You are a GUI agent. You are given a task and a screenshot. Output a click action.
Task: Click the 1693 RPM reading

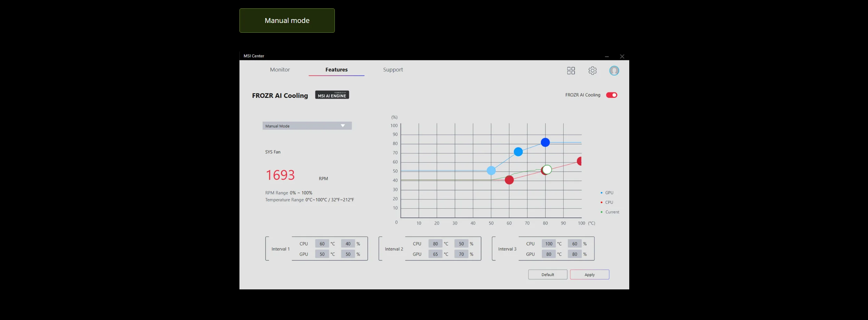[x=280, y=175]
